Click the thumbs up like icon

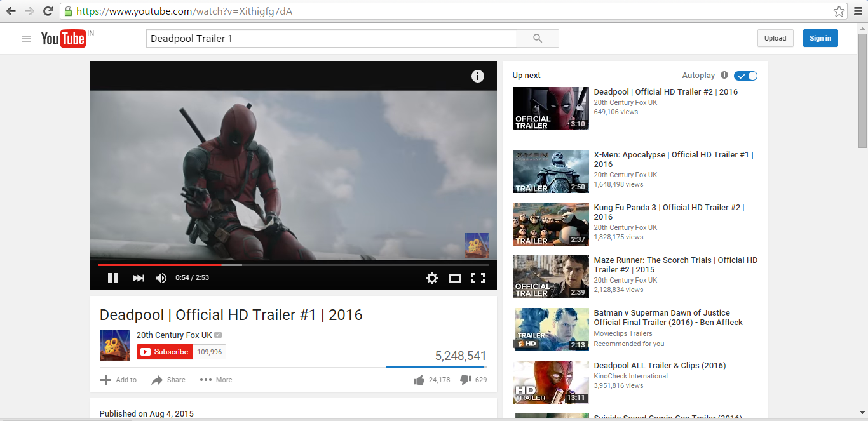point(419,380)
